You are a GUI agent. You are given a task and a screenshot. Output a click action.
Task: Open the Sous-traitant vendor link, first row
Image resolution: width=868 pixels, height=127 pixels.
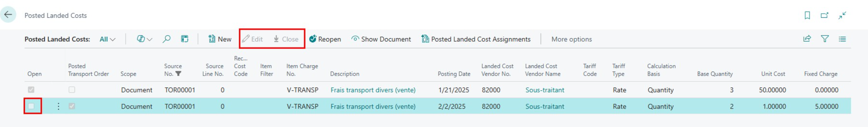click(x=545, y=90)
